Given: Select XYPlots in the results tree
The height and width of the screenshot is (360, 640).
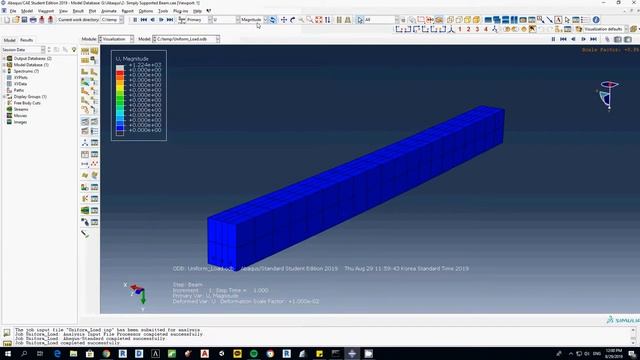Looking at the screenshot, I should [21, 78].
